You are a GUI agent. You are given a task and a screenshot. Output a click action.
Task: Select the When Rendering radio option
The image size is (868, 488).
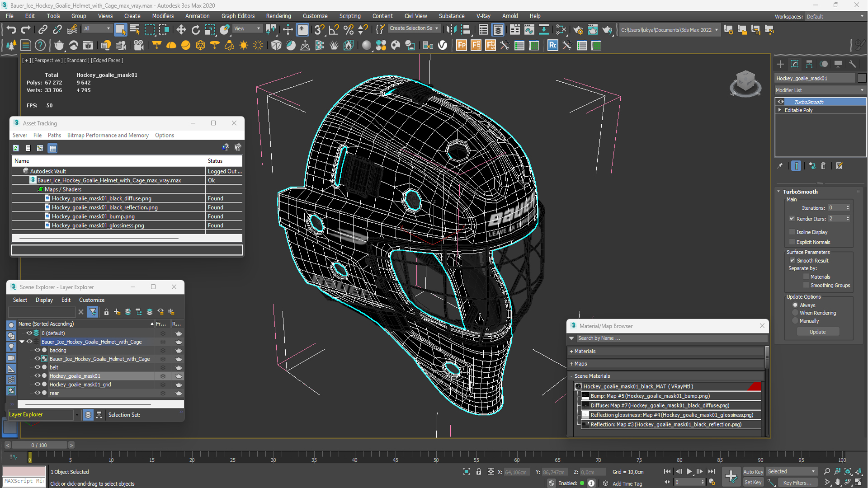pyautogui.click(x=795, y=313)
